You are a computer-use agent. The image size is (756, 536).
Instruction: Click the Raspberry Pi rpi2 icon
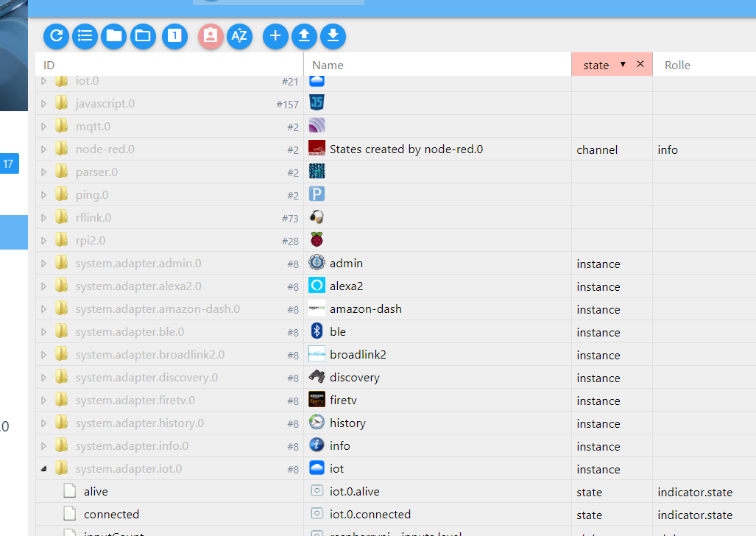click(x=317, y=239)
